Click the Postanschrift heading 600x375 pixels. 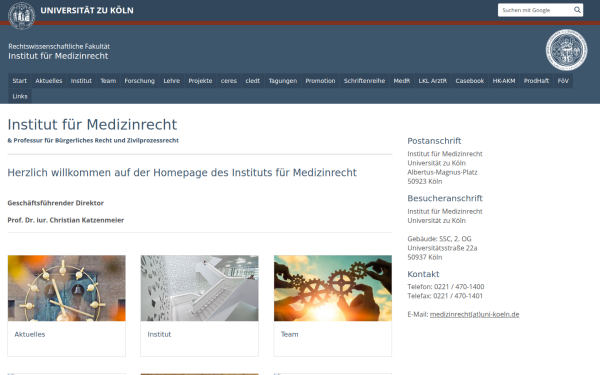(x=434, y=141)
